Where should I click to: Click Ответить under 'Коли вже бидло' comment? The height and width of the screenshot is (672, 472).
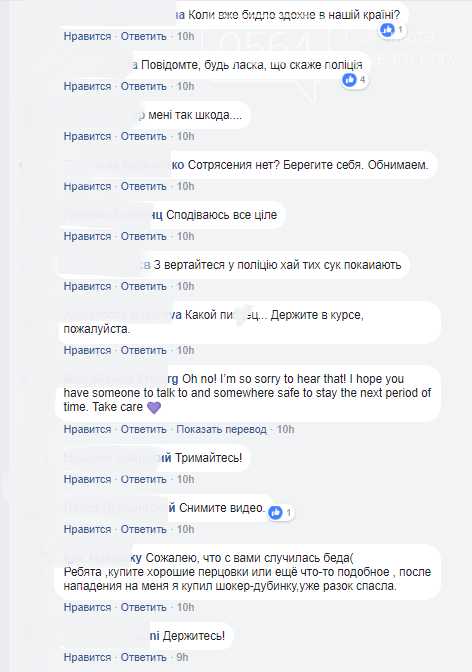[144, 36]
